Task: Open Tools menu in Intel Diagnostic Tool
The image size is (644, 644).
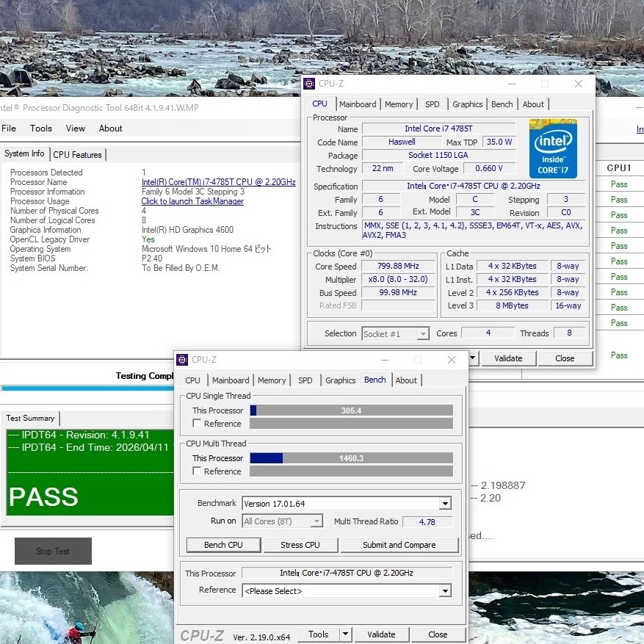Action: coord(41,129)
